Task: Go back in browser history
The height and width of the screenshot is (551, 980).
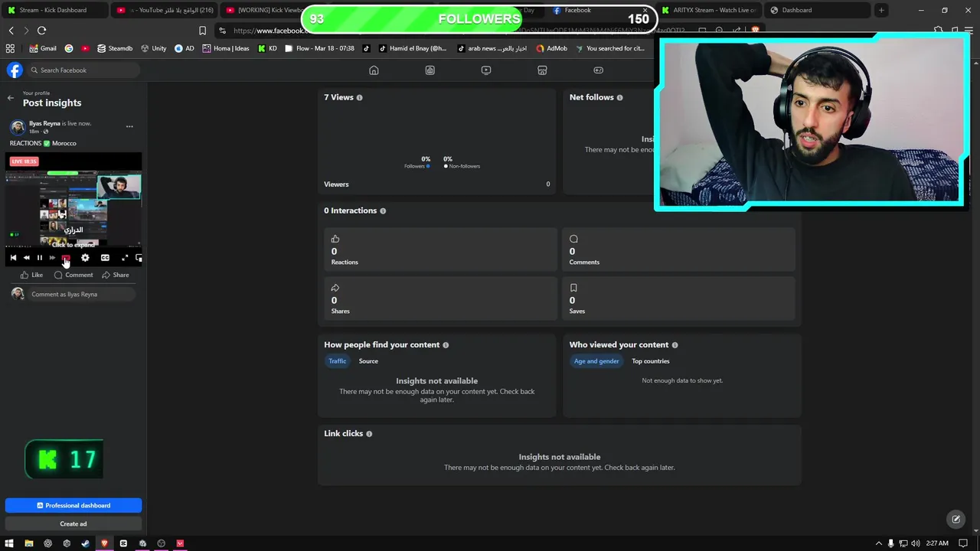Action: 11,31
